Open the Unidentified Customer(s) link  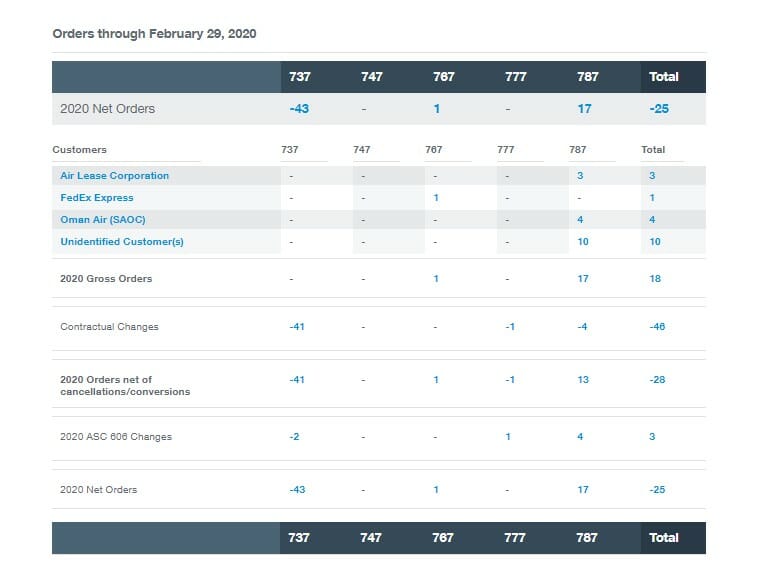coord(122,242)
